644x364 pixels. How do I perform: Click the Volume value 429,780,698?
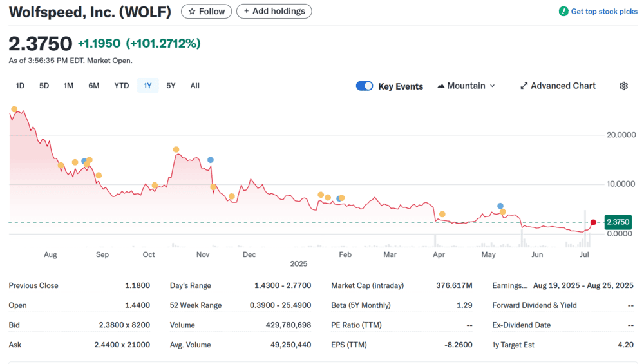289,325
